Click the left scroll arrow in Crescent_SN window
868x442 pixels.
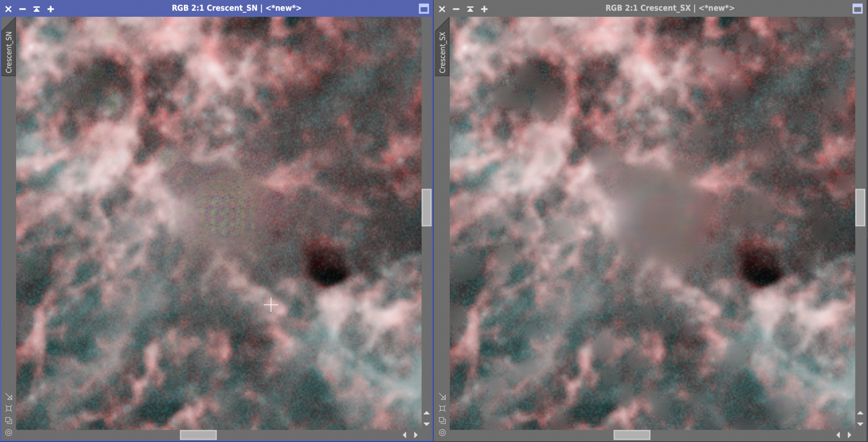[x=405, y=435]
